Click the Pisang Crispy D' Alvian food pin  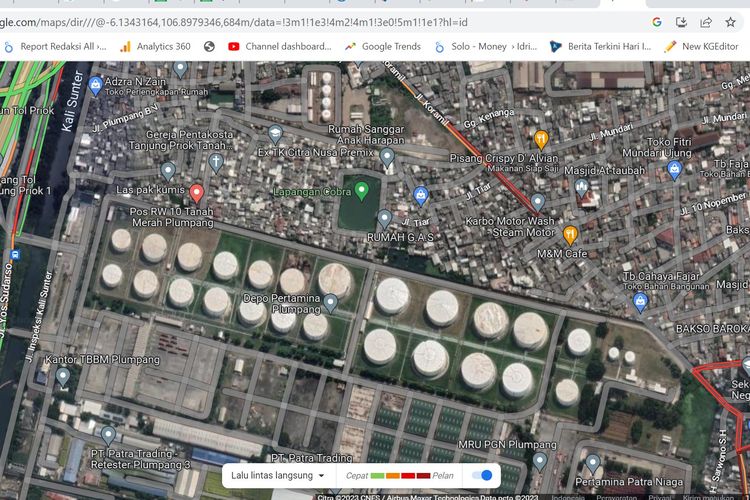coord(541,139)
